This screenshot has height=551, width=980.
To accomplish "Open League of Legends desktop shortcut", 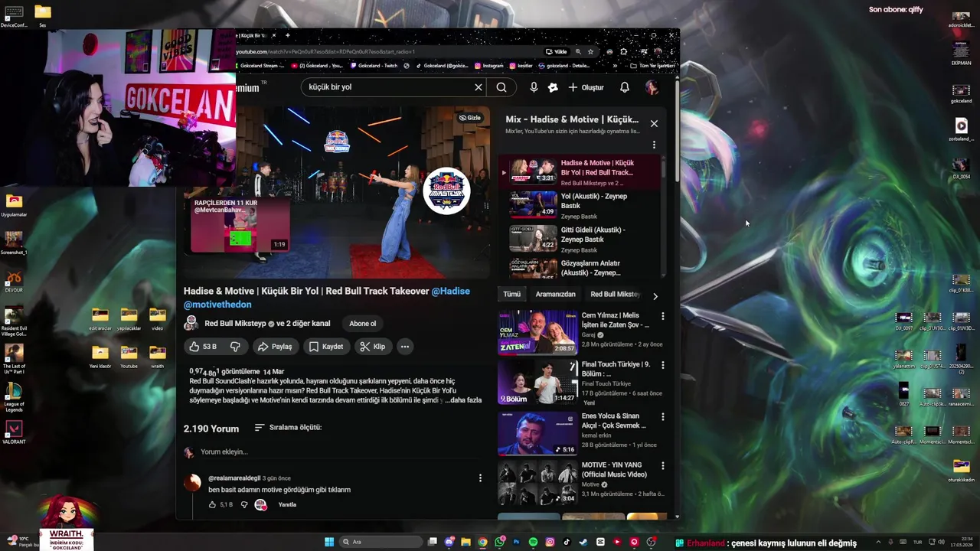I will [x=14, y=396].
